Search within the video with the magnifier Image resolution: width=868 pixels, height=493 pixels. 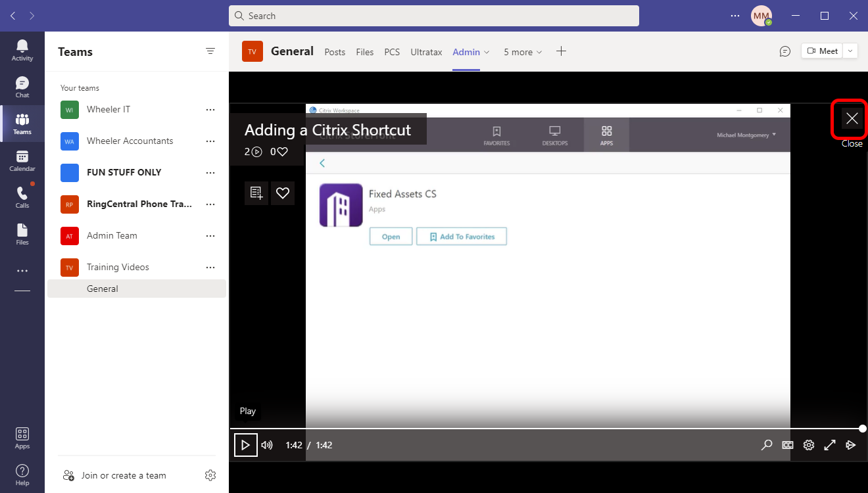pyautogui.click(x=767, y=445)
